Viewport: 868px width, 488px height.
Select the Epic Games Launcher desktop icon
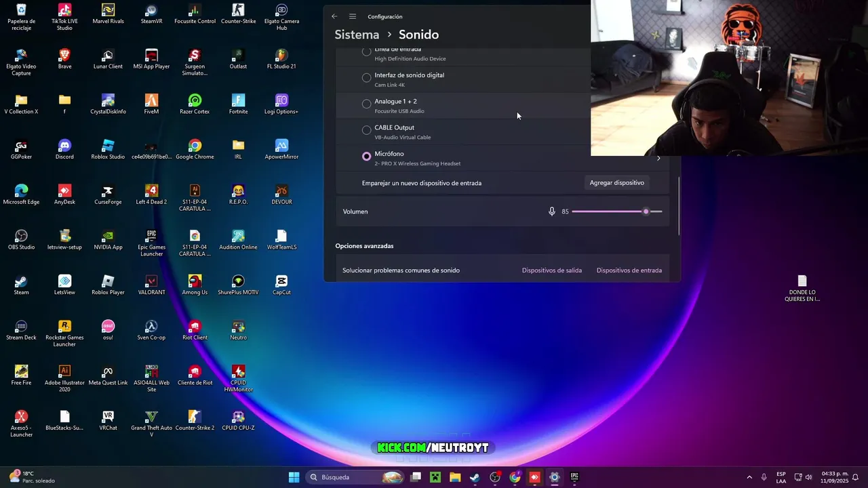click(x=151, y=243)
